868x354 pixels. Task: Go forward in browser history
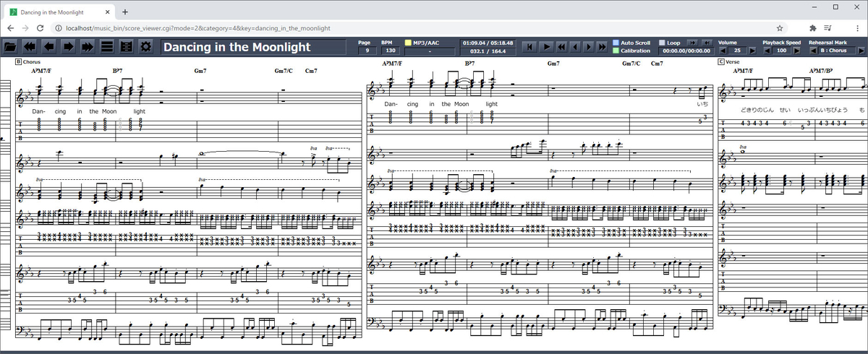click(x=25, y=28)
